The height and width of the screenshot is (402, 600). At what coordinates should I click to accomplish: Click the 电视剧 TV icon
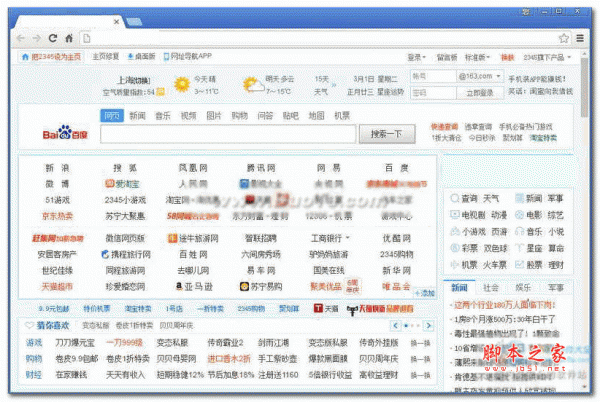(x=454, y=215)
